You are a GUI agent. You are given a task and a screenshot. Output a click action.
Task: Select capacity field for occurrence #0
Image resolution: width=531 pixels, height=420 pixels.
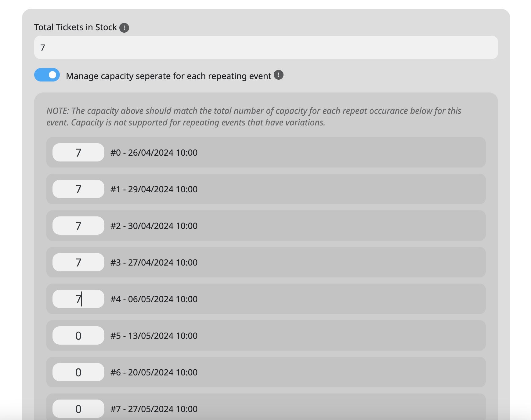pyautogui.click(x=78, y=152)
